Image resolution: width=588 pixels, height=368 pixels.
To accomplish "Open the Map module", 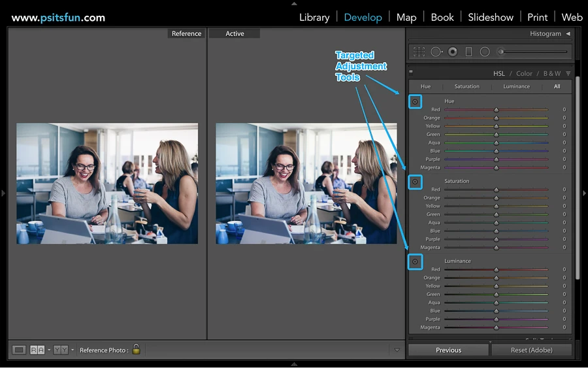I will [406, 18].
